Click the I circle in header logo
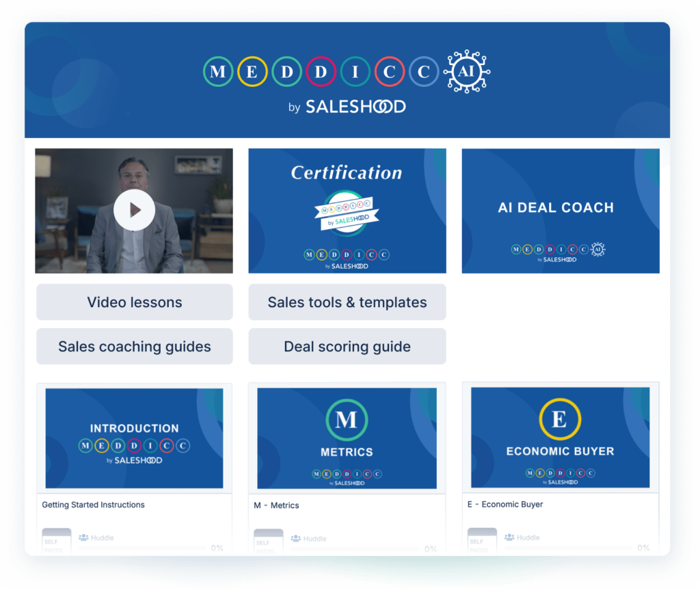 tap(355, 72)
